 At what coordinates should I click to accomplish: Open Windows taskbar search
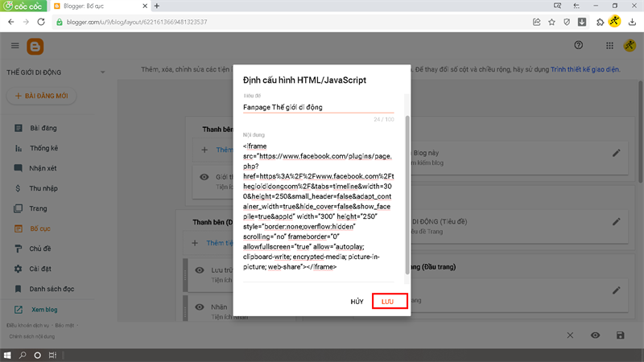click(23, 355)
